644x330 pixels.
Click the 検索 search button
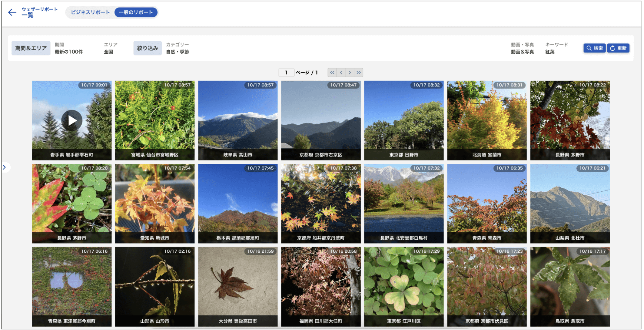coord(594,48)
